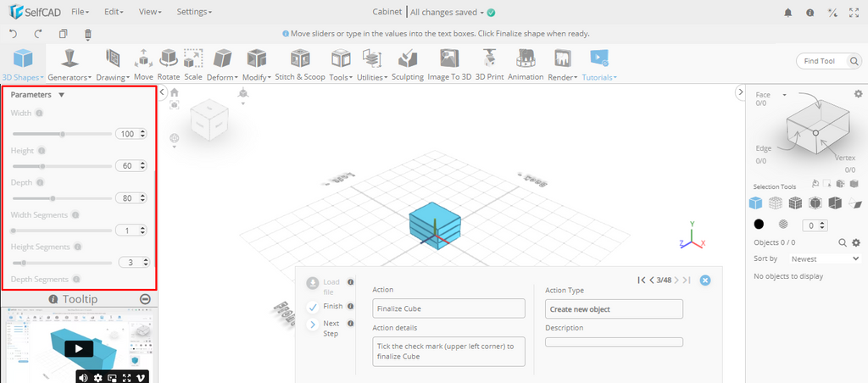Screen dimensions: 868x383
Task: Open the Modify dropdown
Action: pos(257,64)
